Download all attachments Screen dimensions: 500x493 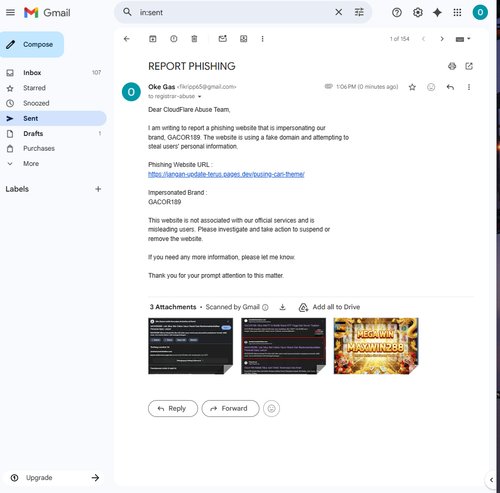coord(282,307)
